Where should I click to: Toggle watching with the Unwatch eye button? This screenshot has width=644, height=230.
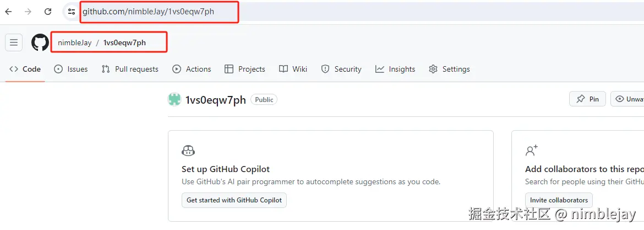[627, 99]
